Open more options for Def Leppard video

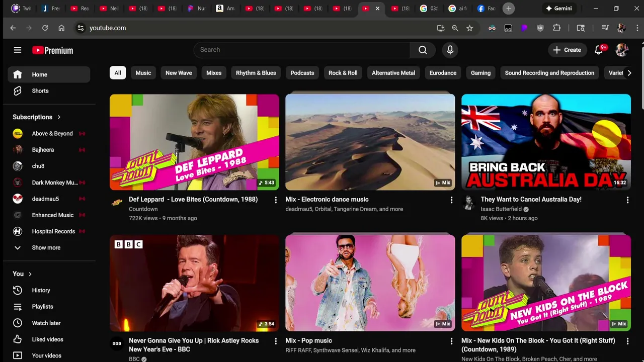[x=275, y=200]
